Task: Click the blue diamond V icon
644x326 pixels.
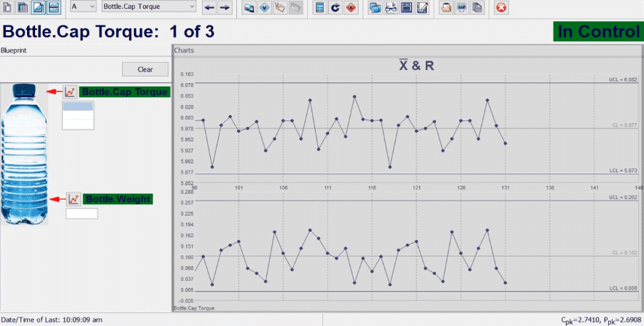Action: (264, 7)
